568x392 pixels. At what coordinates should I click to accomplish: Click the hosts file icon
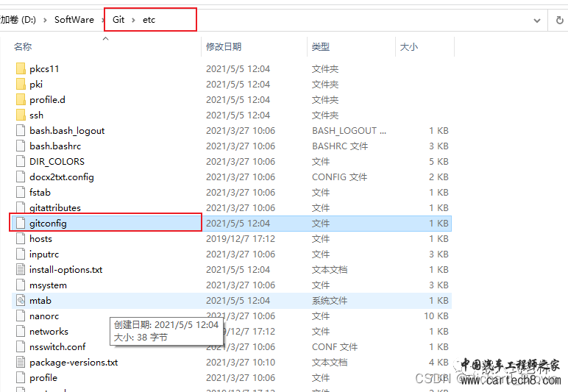(21, 238)
